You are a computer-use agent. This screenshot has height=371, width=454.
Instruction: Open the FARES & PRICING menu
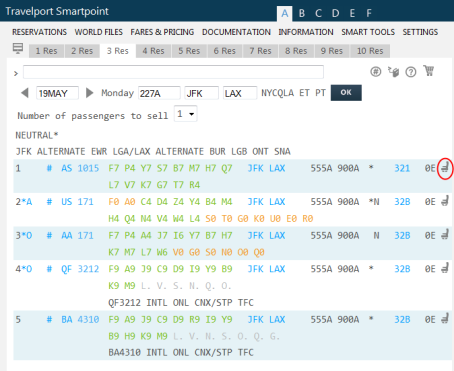click(162, 32)
